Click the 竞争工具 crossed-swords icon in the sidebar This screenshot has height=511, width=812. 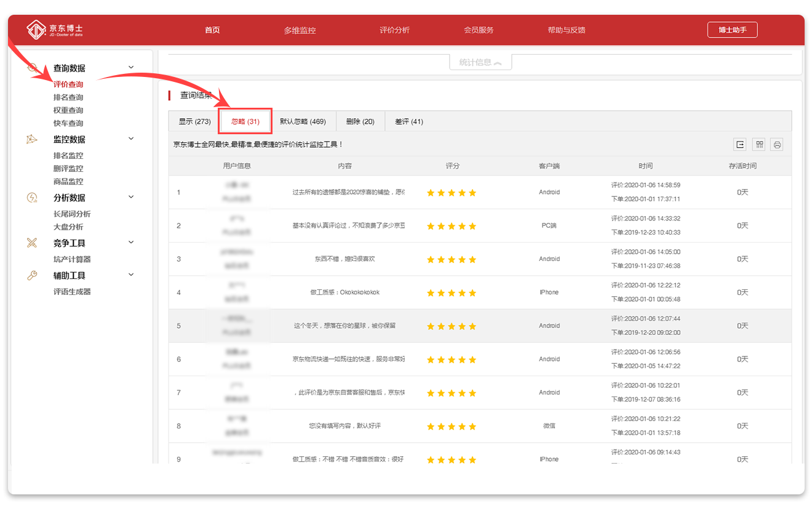[32, 243]
